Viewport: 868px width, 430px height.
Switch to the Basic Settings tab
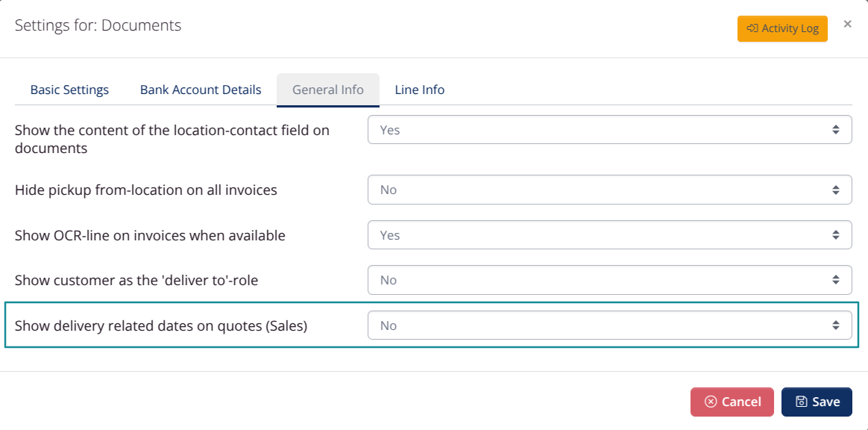coord(69,89)
